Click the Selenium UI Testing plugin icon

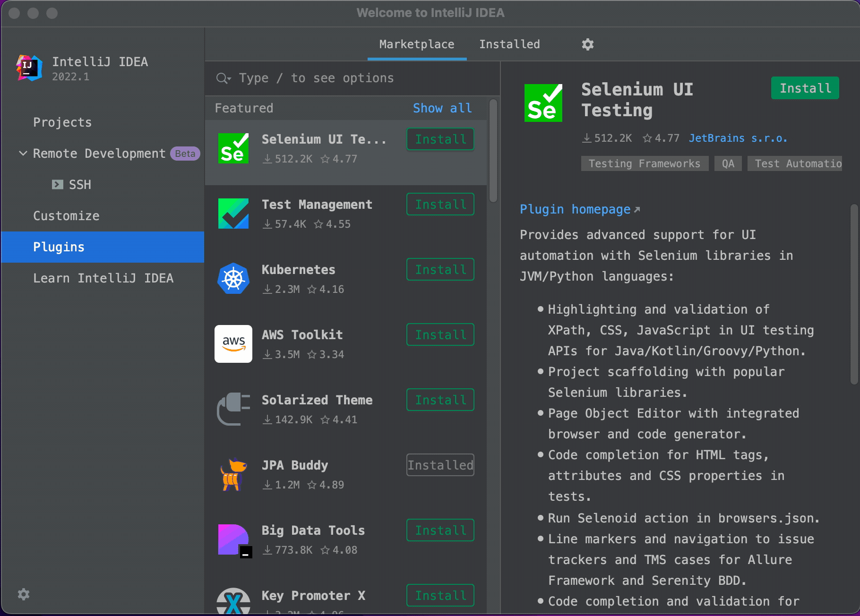233,148
